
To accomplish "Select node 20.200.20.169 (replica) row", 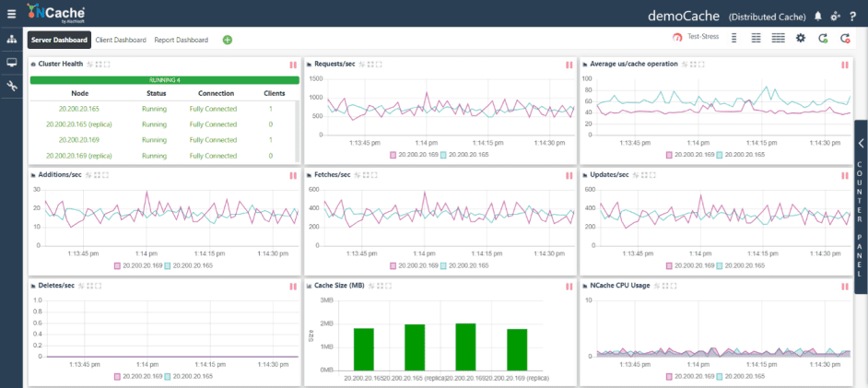I will [x=163, y=156].
